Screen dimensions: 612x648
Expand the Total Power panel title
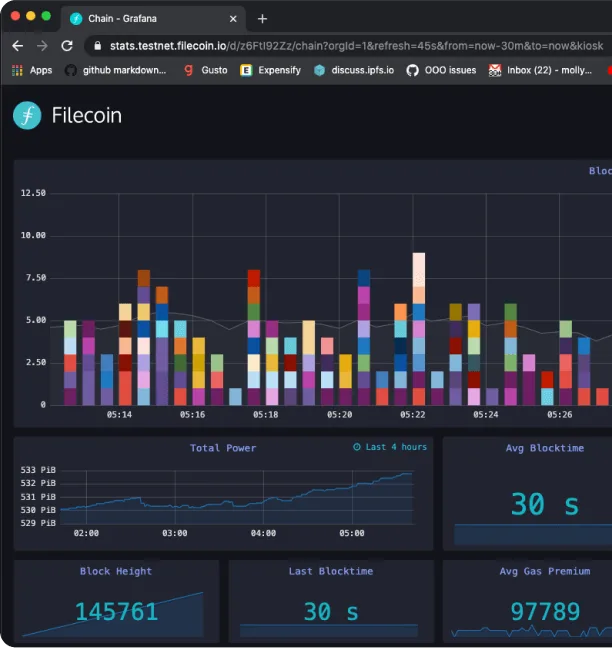[223, 448]
